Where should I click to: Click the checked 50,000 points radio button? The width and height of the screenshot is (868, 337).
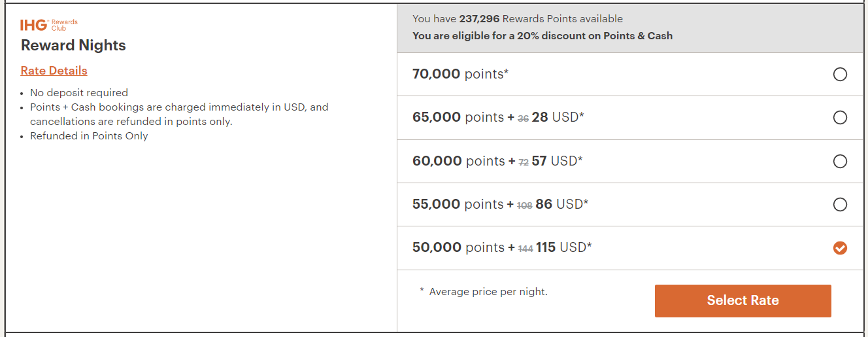click(x=840, y=248)
